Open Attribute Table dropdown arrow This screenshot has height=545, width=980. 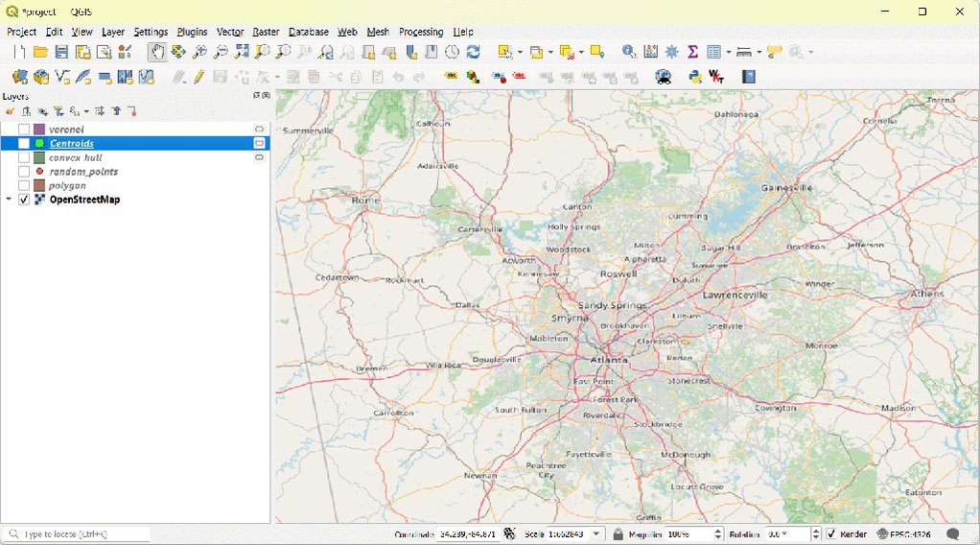729,53
